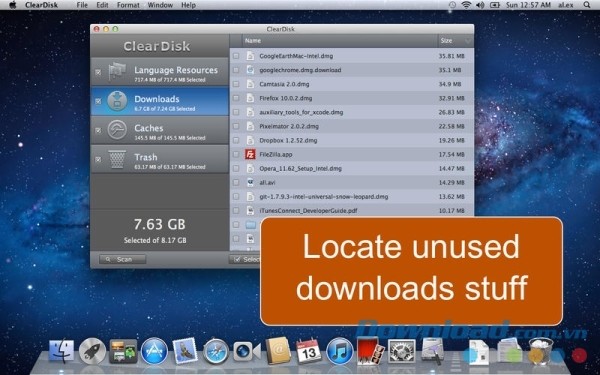Select the Downloads category icon
600x375 pixels.
pos(117,101)
